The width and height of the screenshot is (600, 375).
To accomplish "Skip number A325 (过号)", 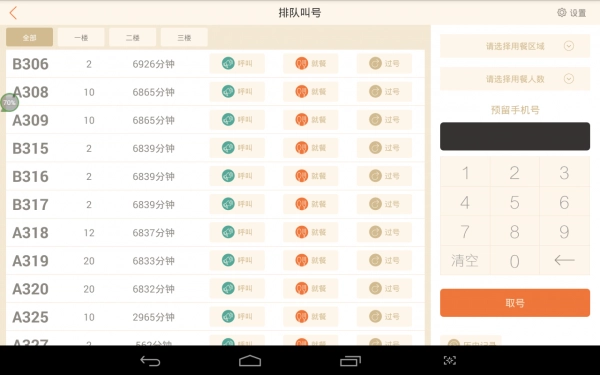I will [x=384, y=316].
